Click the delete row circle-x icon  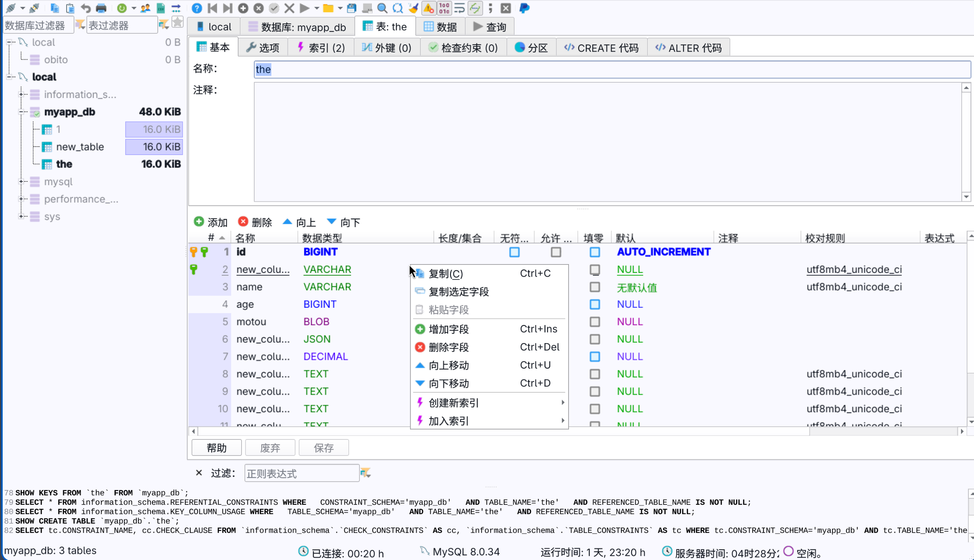coord(258,8)
